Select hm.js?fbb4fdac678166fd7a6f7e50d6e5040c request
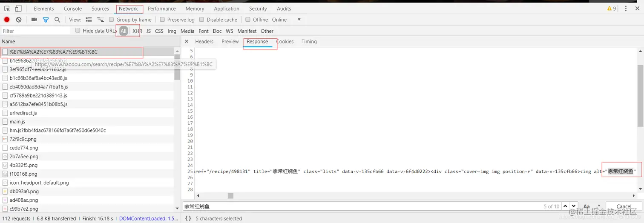644x223 pixels. pos(87,130)
